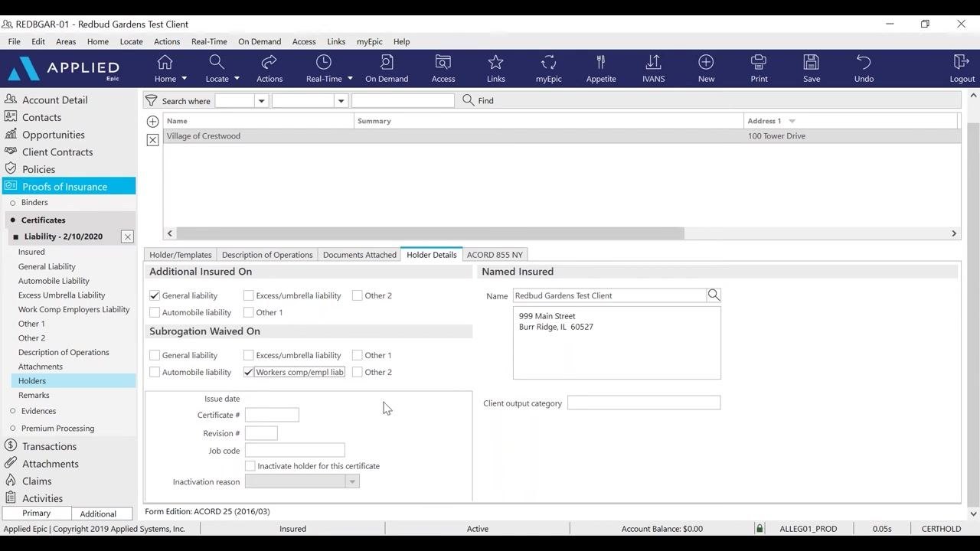
Task: Switch to the Holder/Templates tab
Action: coord(181,255)
